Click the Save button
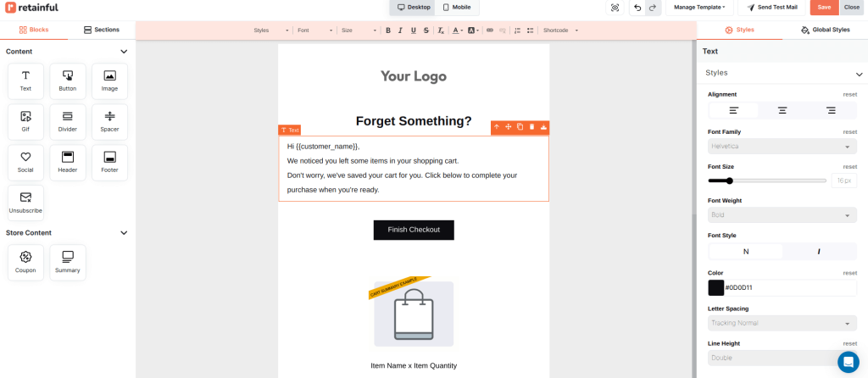868x378 pixels. [824, 8]
